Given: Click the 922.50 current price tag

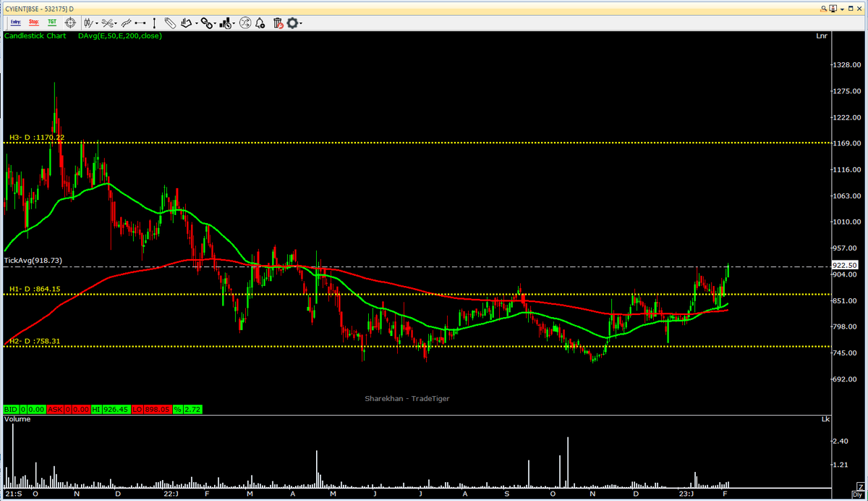Looking at the screenshot, I should 845,265.
